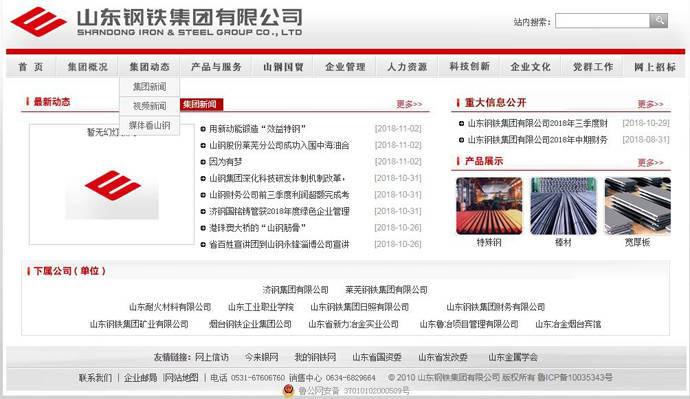Open the 网上招标 menu
The width and height of the screenshot is (690, 399).
655,67
